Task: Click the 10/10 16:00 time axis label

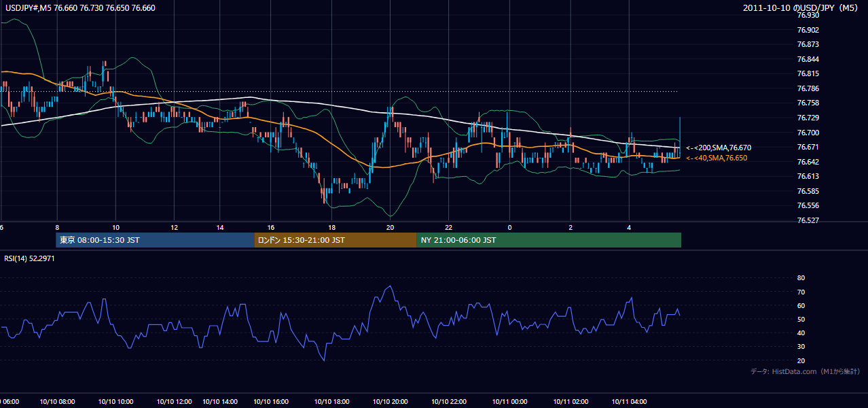Action: pos(272,402)
